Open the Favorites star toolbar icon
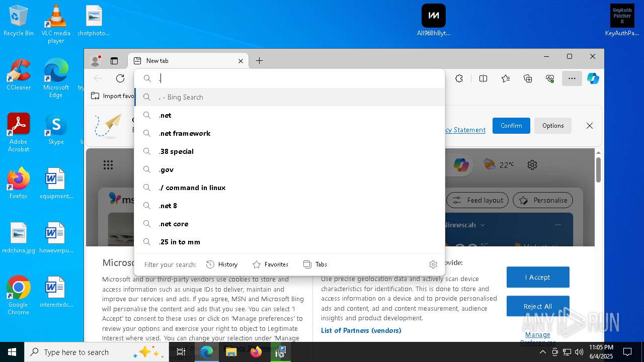The width and height of the screenshot is (644, 362). click(506, 78)
